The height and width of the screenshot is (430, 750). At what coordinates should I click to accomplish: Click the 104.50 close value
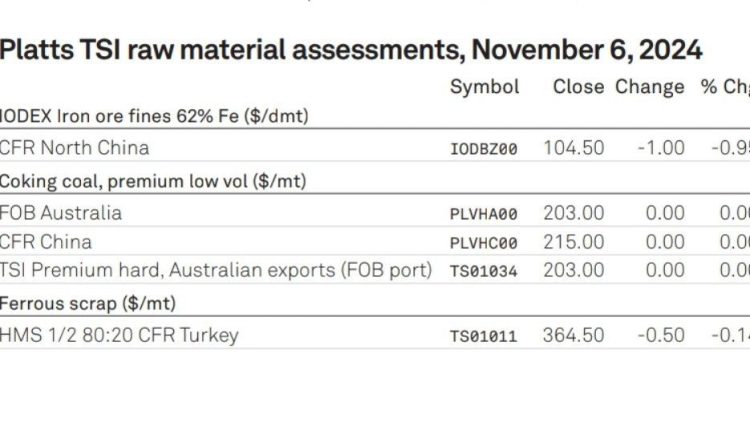click(x=574, y=148)
